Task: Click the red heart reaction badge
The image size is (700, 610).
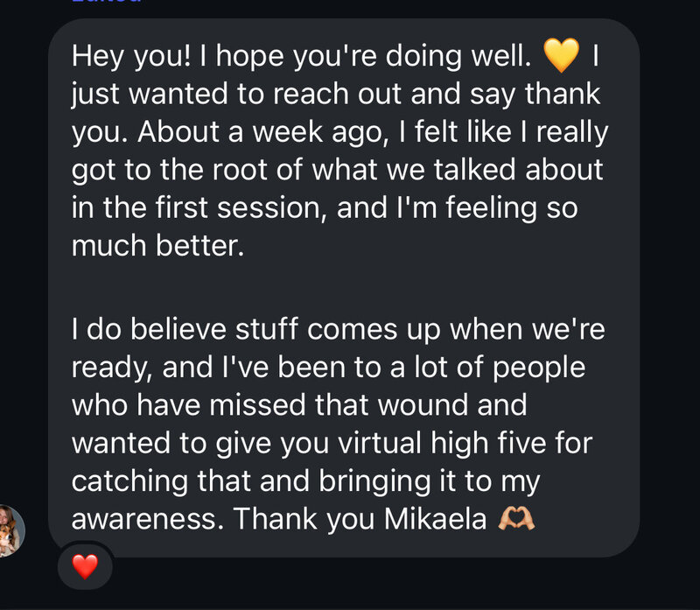Action: (x=85, y=568)
